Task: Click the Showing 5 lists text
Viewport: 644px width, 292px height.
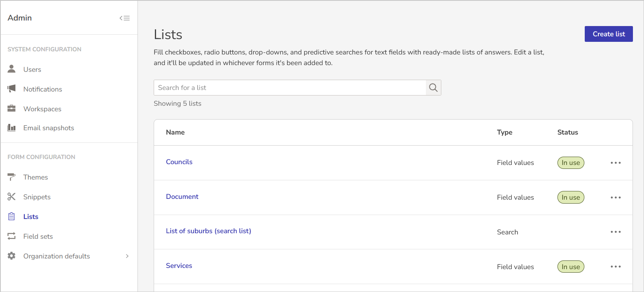Action: pos(177,103)
